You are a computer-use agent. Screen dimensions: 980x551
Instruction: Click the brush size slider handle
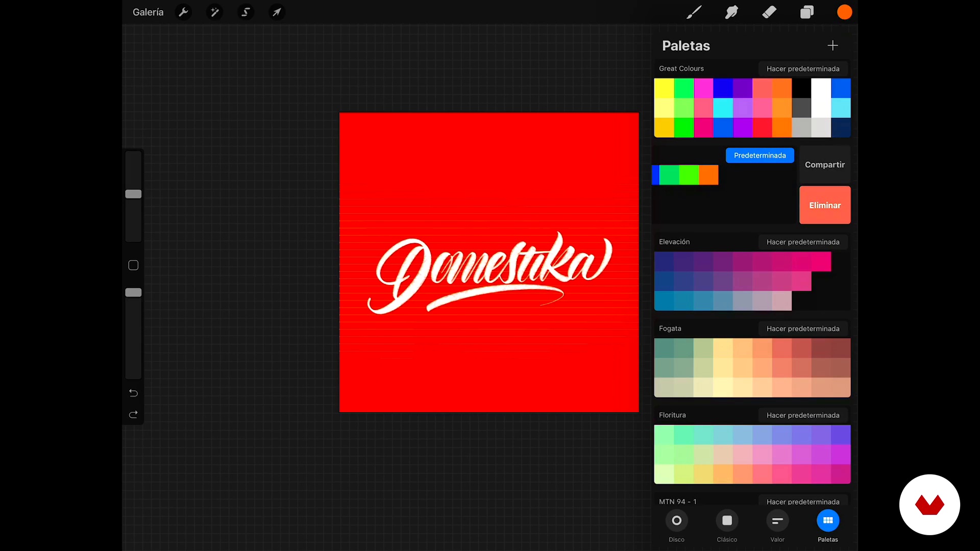click(x=133, y=194)
